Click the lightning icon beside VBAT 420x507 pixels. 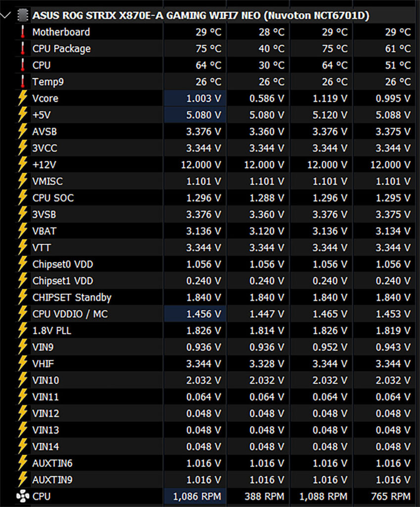22,231
